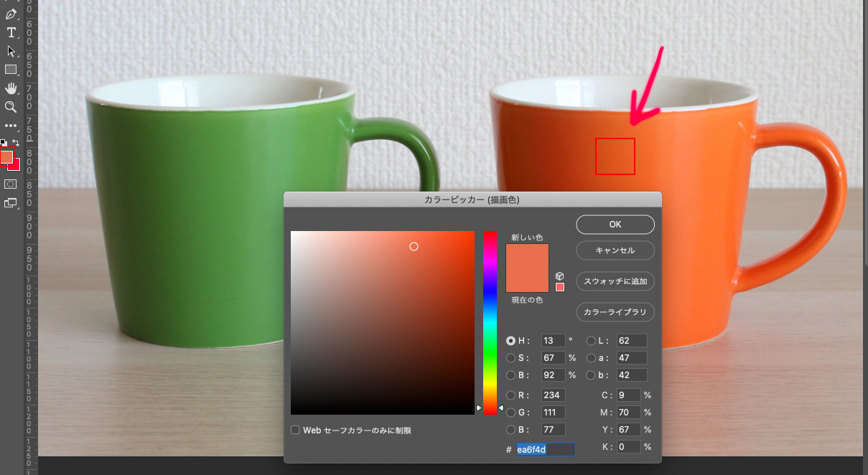The height and width of the screenshot is (475, 868).
Task: Select the Rectangle shape tool
Action: [11, 70]
